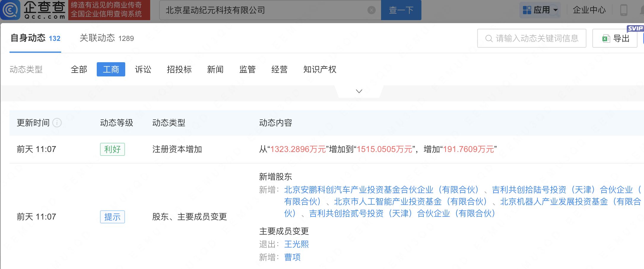Expand the filter panel chevron
644x269 pixels.
click(x=359, y=91)
